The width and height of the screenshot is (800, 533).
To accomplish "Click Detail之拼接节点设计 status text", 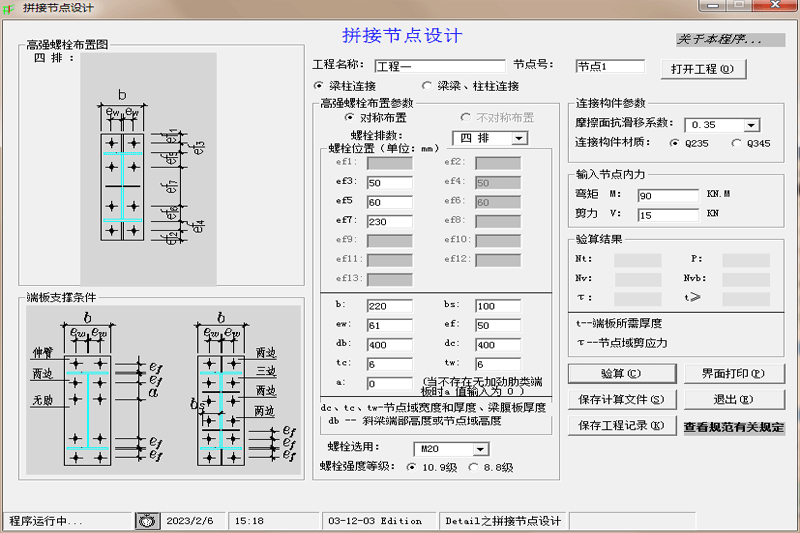I will (x=503, y=521).
